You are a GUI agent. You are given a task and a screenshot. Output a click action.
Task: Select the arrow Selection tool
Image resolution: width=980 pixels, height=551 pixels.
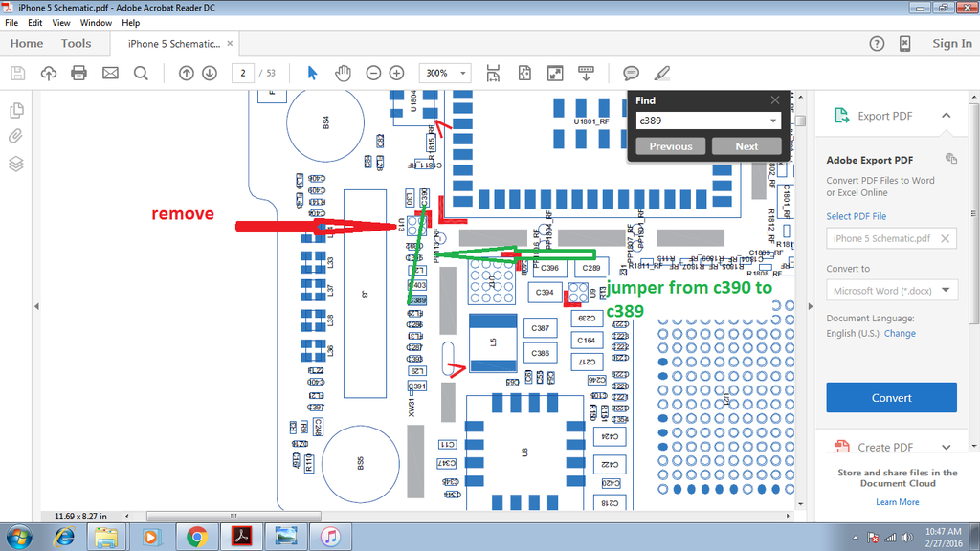click(312, 73)
